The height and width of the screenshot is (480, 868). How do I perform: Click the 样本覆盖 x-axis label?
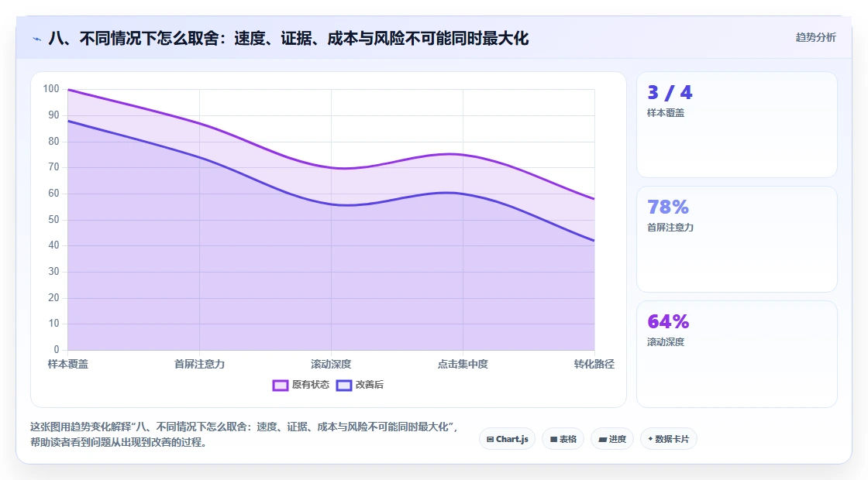point(68,364)
